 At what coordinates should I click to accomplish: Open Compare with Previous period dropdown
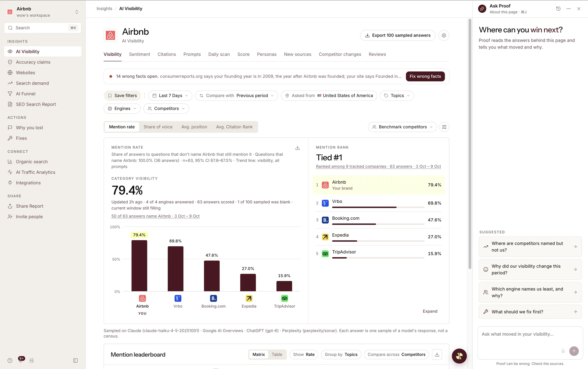pos(237,96)
